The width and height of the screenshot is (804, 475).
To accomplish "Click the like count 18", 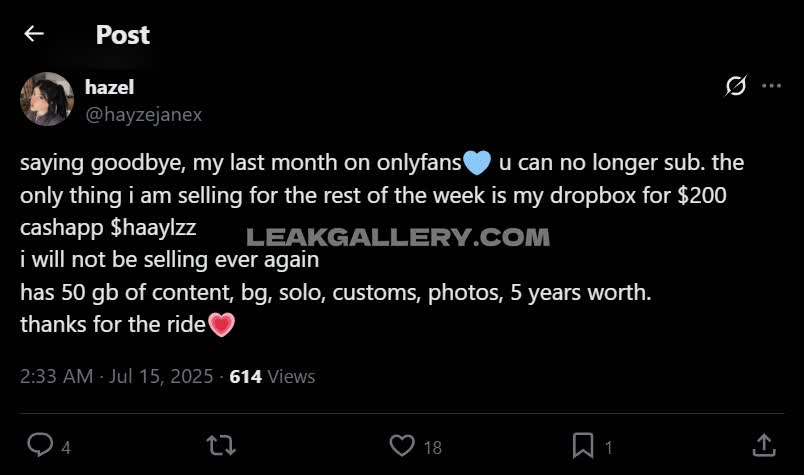I will click(x=432, y=447).
